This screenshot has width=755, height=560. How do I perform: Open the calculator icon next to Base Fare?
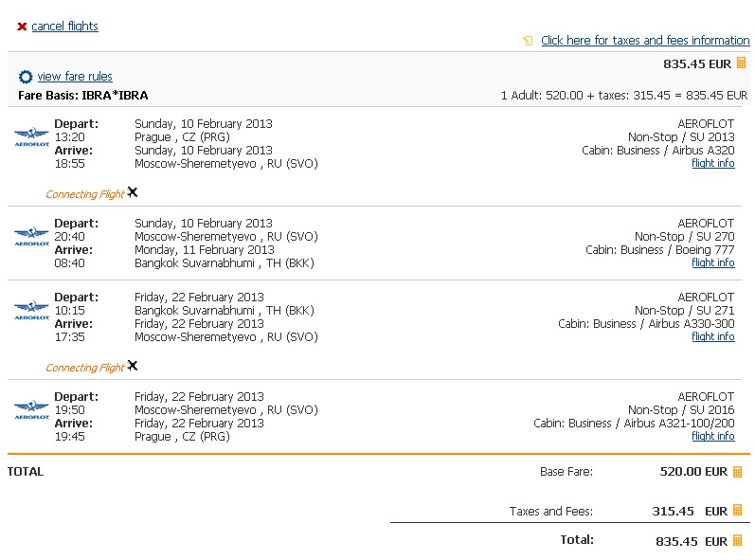[x=738, y=472]
